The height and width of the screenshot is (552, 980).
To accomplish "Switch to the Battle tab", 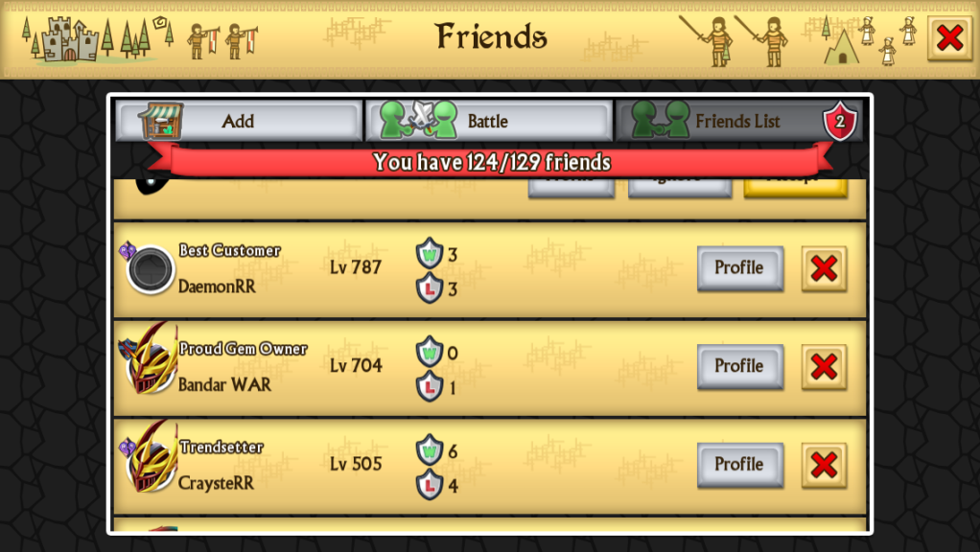I will click(488, 121).
